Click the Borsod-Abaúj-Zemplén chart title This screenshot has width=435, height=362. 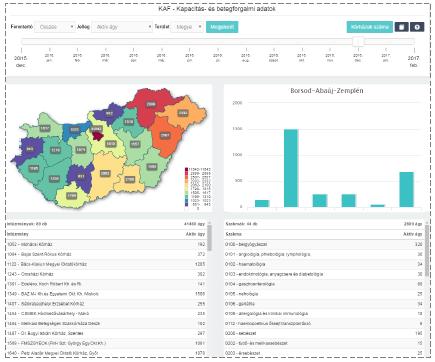[326, 91]
